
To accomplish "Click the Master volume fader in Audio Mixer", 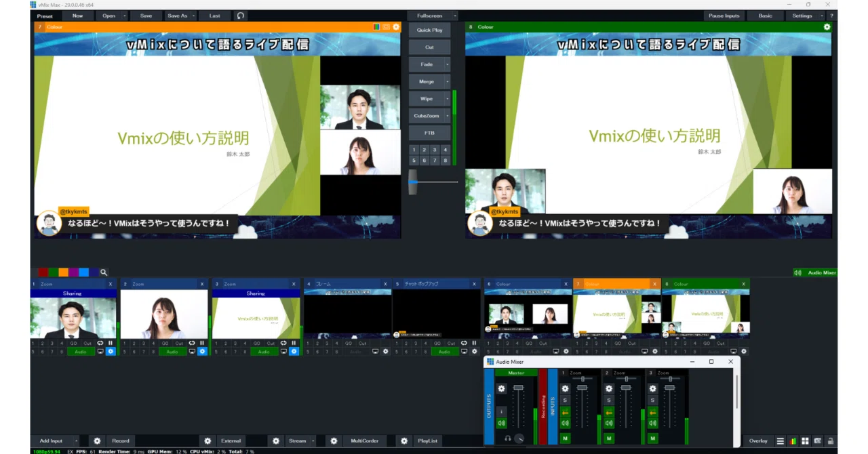I will point(519,388).
